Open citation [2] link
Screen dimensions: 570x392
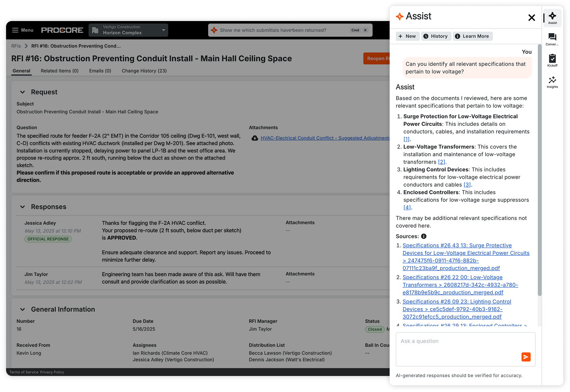pyautogui.click(x=442, y=162)
